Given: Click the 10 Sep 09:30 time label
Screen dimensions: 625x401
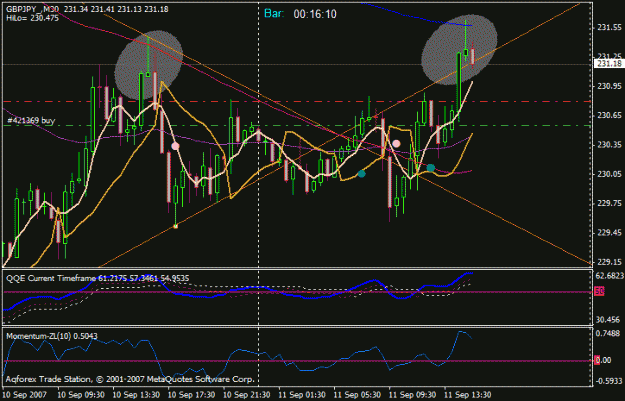Looking at the screenshot, I should coord(81,395).
